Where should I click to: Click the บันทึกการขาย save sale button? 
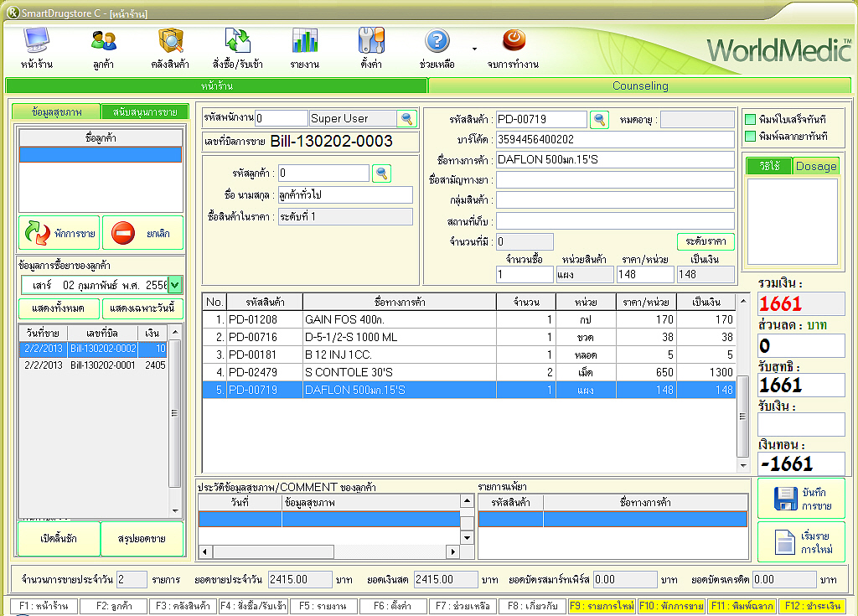coord(801,499)
